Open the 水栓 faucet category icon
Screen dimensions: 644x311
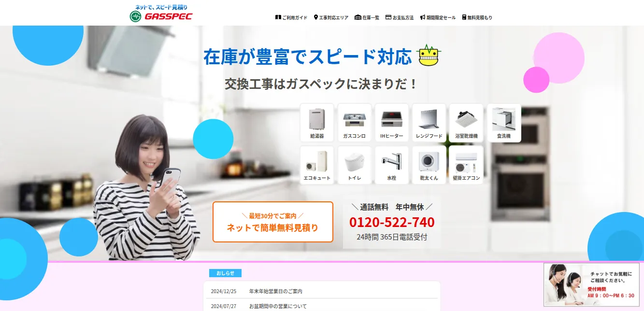click(x=392, y=165)
